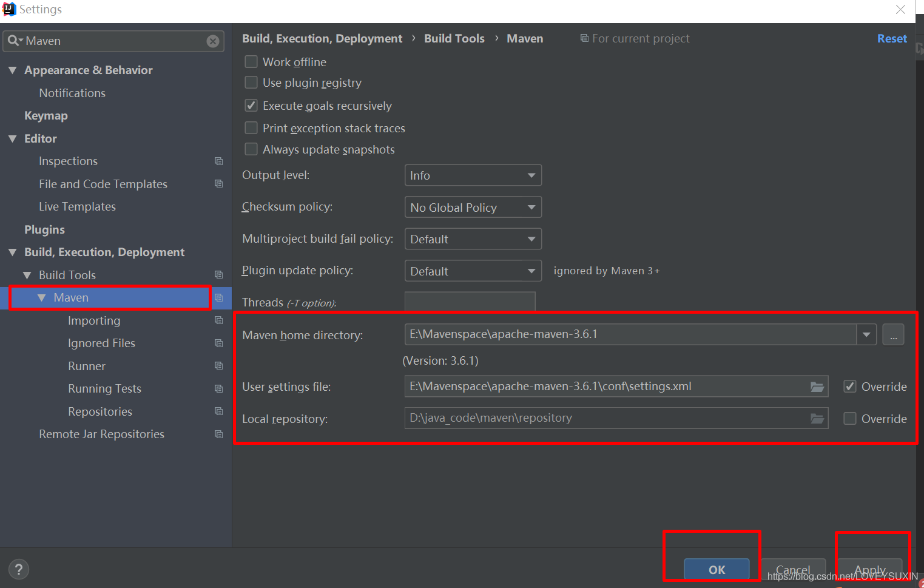Click project-level icon beside Runner
924x588 pixels.
pos(219,366)
